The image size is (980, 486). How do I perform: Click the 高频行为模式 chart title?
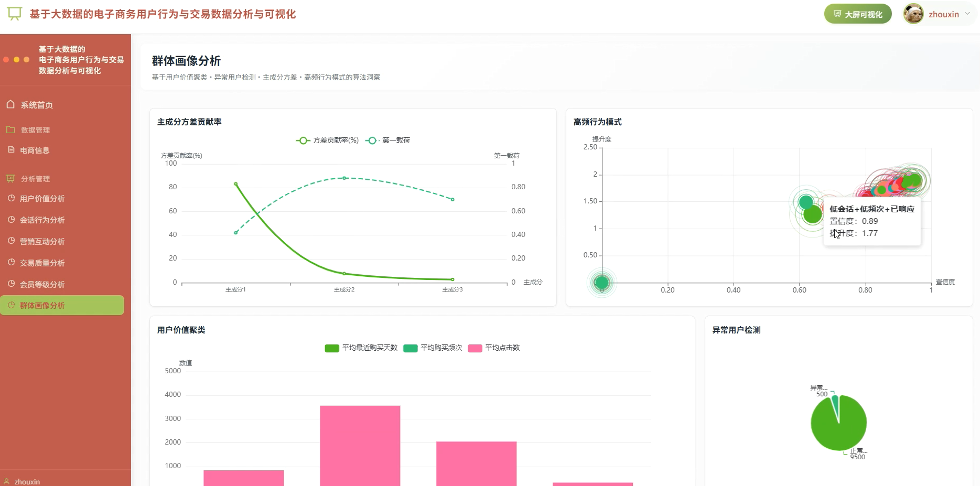(x=598, y=122)
